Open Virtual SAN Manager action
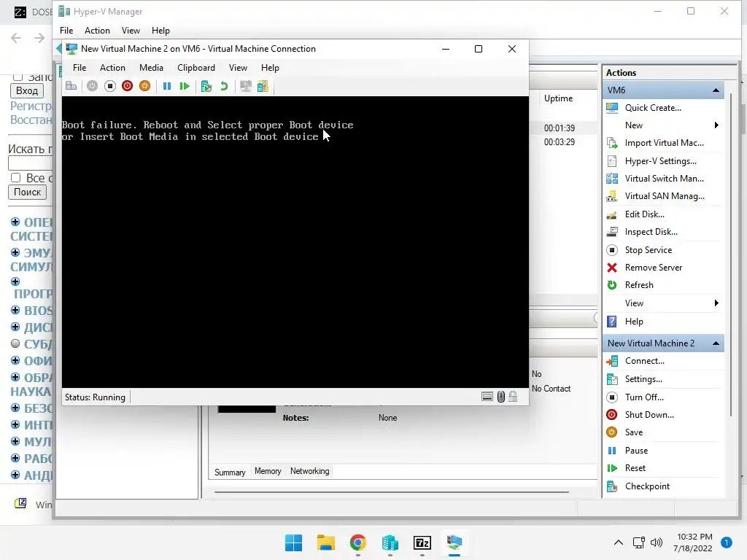Viewport: 747px width, 560px height. (665, 196)
